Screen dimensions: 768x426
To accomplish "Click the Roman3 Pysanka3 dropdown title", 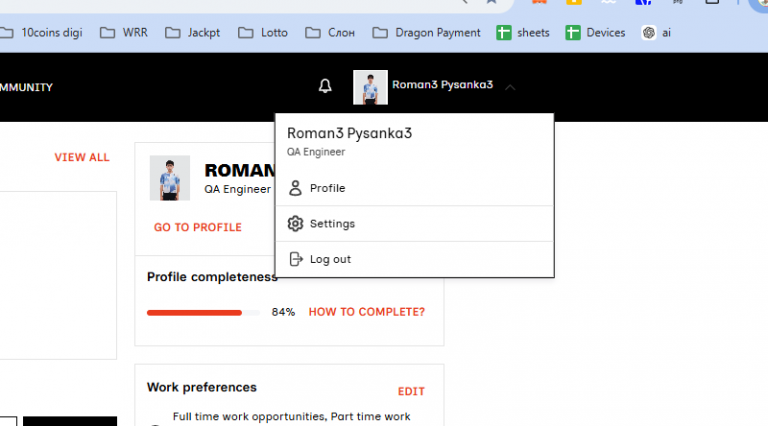I will coord(350,133).
